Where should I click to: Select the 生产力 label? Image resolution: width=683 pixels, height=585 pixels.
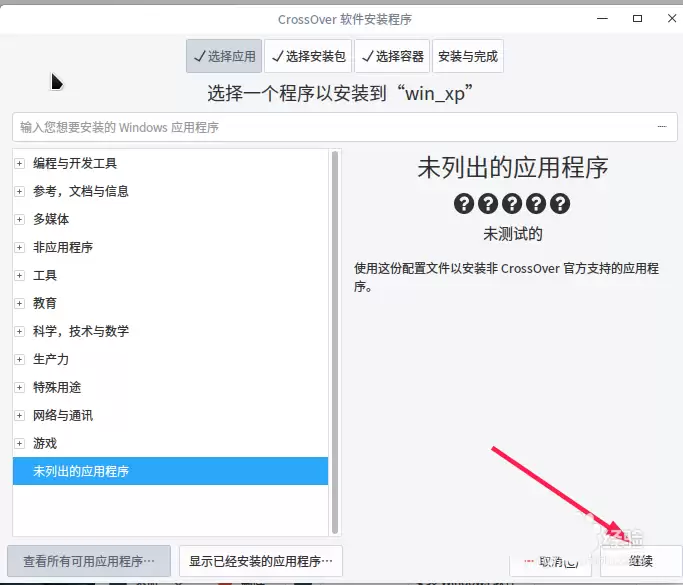pos(51,359)
